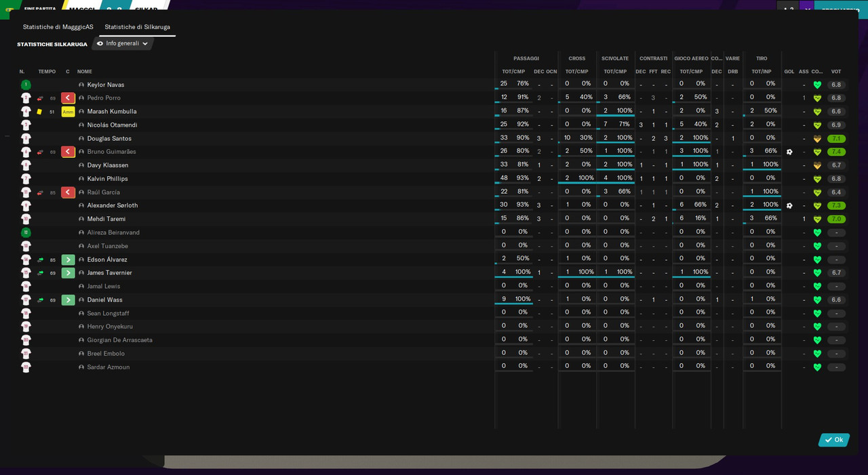The height and width of the screenshot is (475, 868).
Task: Click the red substituted-off chevron for Pedro Porro
Action: (x=68, y=98)
